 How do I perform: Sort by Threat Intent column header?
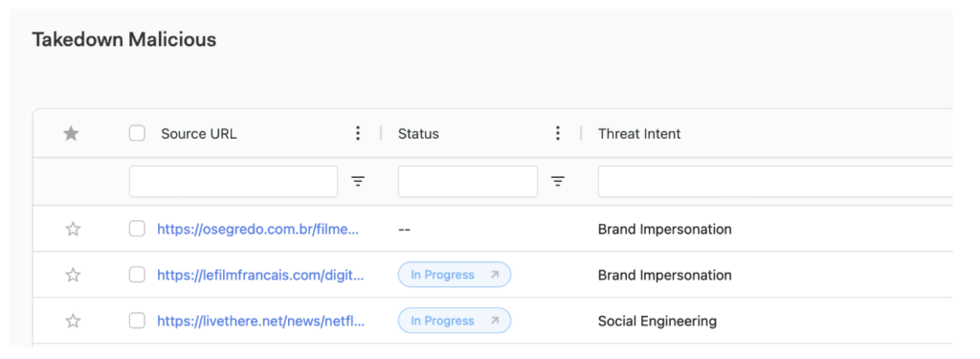pyautogui.click(x=639, y=134)
